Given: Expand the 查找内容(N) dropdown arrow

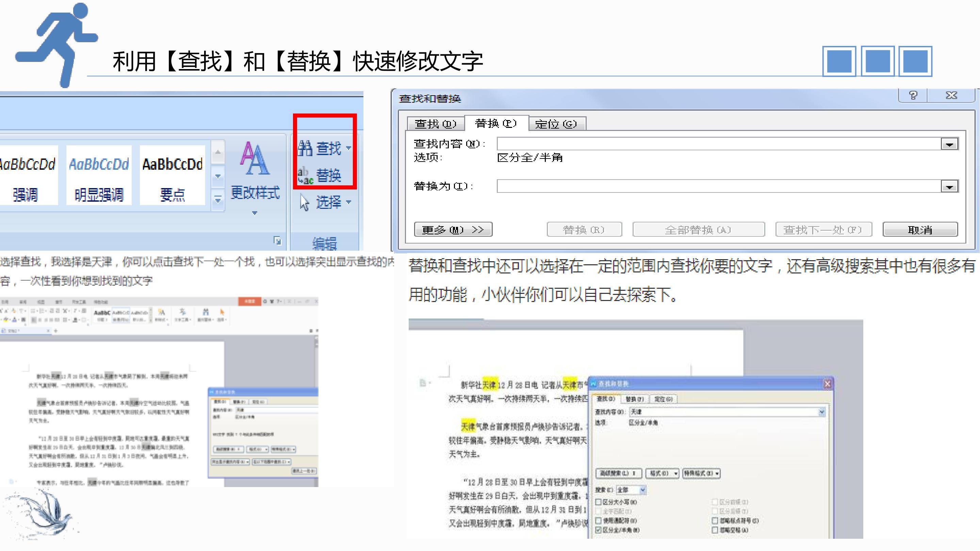Looking at the screenshot, I should click(x=950, y=144).
